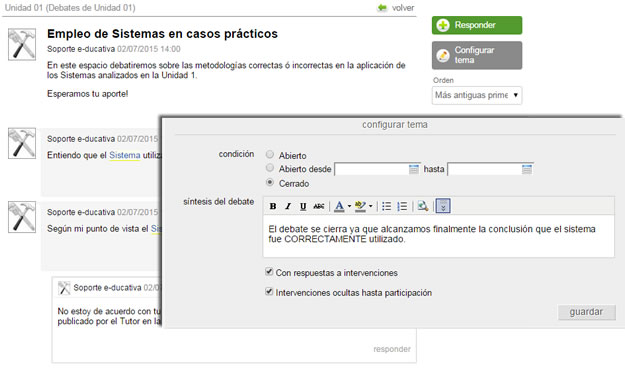Insert a bulleted list

coord(386,206)
